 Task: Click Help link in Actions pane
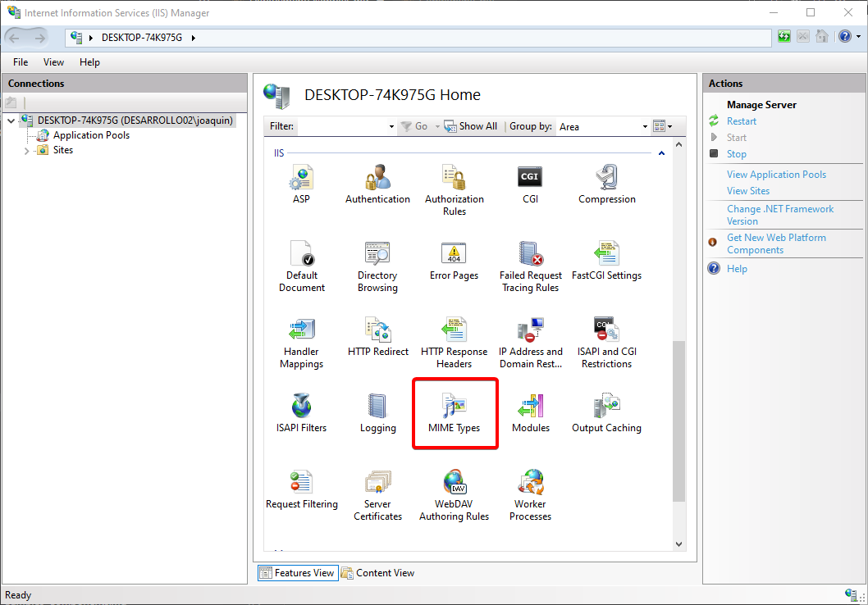(x=737, y=269)
